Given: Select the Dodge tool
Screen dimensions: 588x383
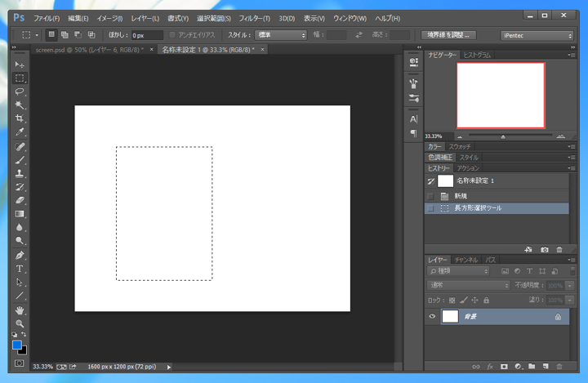Looking at the screenshot, I should coord(20,240).
